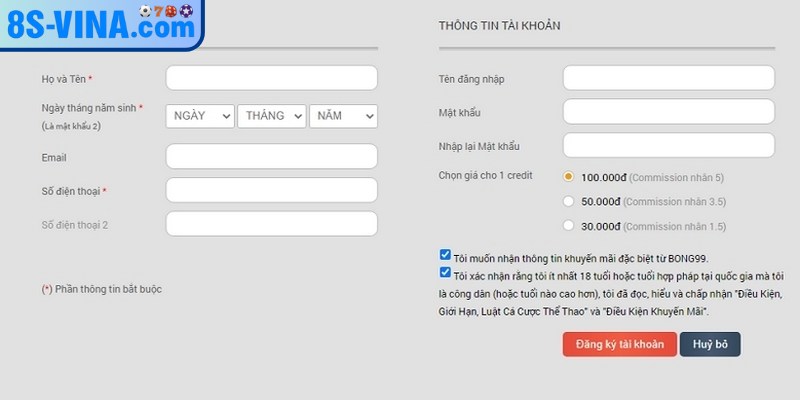Open the NGÀY day dropdown
Viewport: 800px width, 400px height.
click(x=200, y=116)
